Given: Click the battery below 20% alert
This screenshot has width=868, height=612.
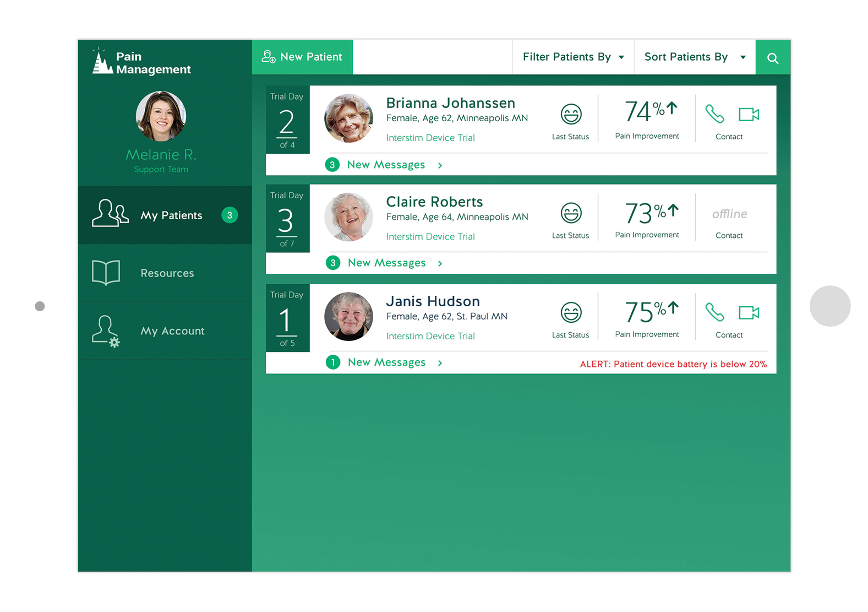Looking at the screenshot, I should coord(673,364).
